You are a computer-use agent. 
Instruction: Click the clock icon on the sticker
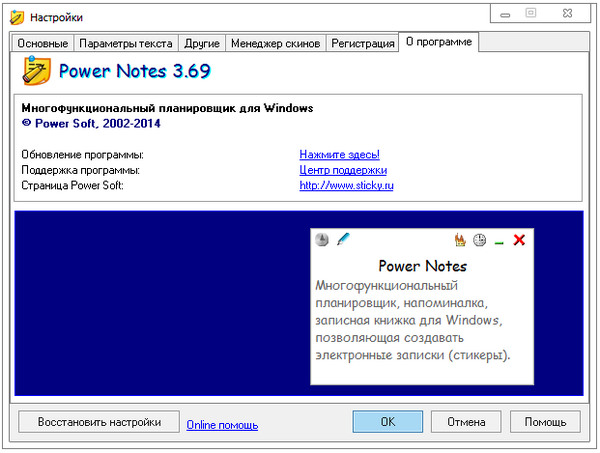480,240
